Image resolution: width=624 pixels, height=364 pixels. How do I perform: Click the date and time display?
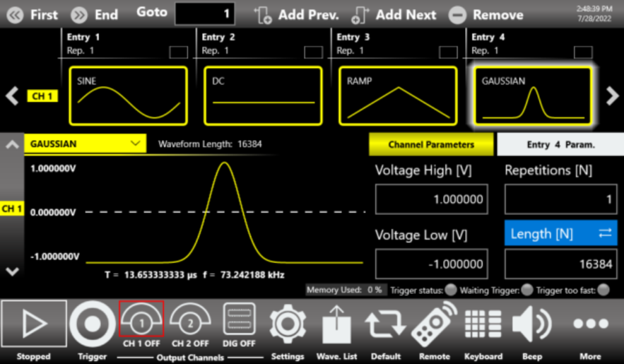click(x=594, y=13)
